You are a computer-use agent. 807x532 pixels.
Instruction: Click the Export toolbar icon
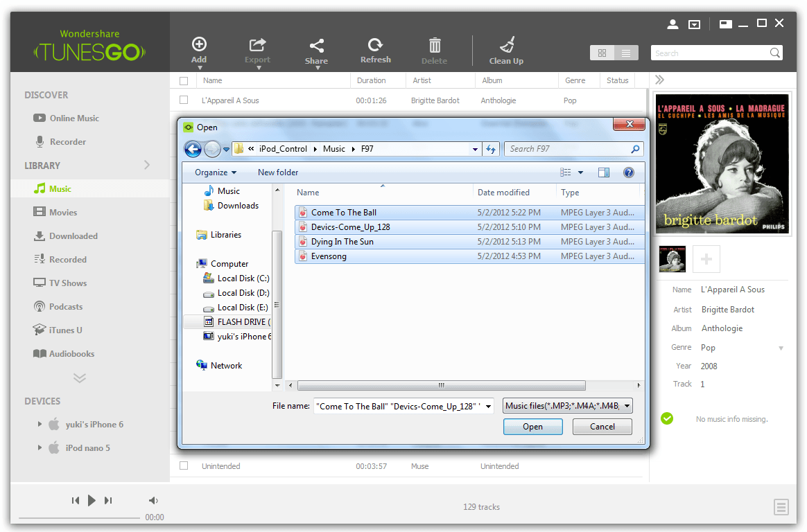click(x=257, y=45)
